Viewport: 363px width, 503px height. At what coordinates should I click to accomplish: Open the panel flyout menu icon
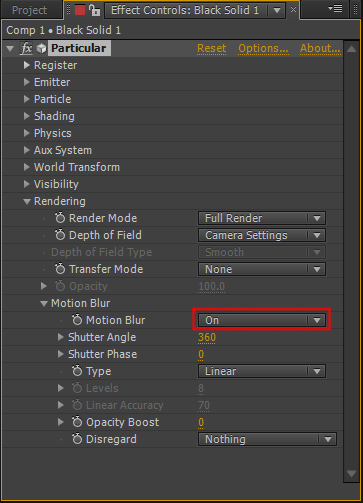click(x=336, y=8)
